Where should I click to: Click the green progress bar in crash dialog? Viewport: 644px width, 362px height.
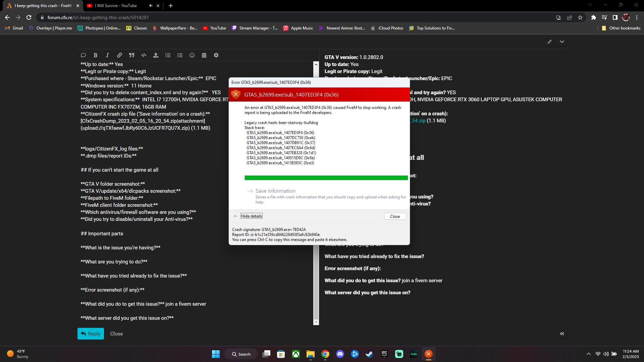[326, 178]
